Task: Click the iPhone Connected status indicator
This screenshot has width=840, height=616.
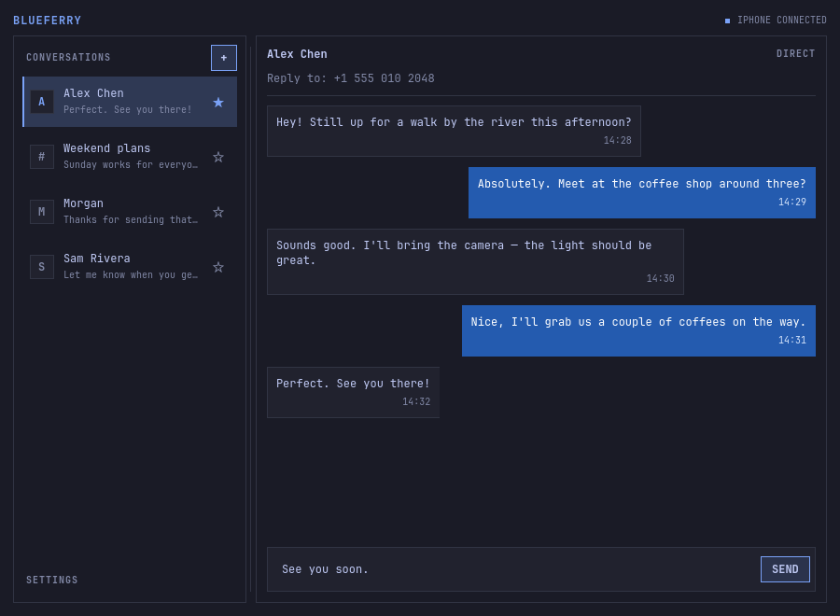Action: 776,20
